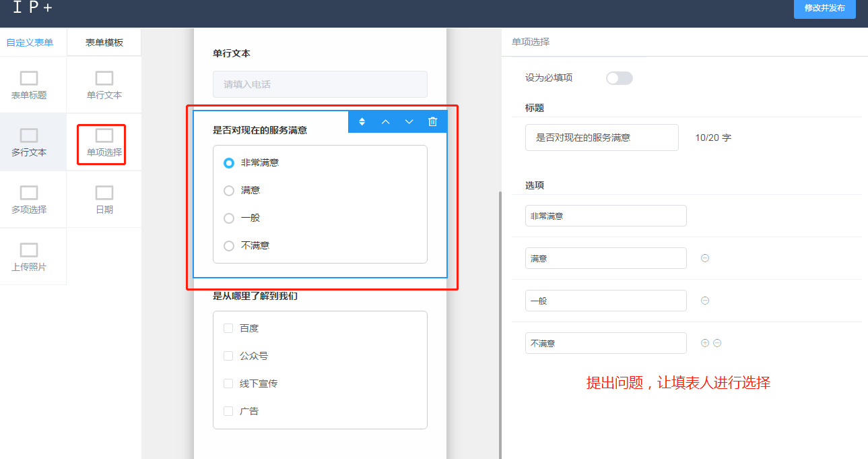The width and height of the screenshot is (868, 459).
Task: Add an option after 不满意 with the plus icon
Action: pos(705,343)
